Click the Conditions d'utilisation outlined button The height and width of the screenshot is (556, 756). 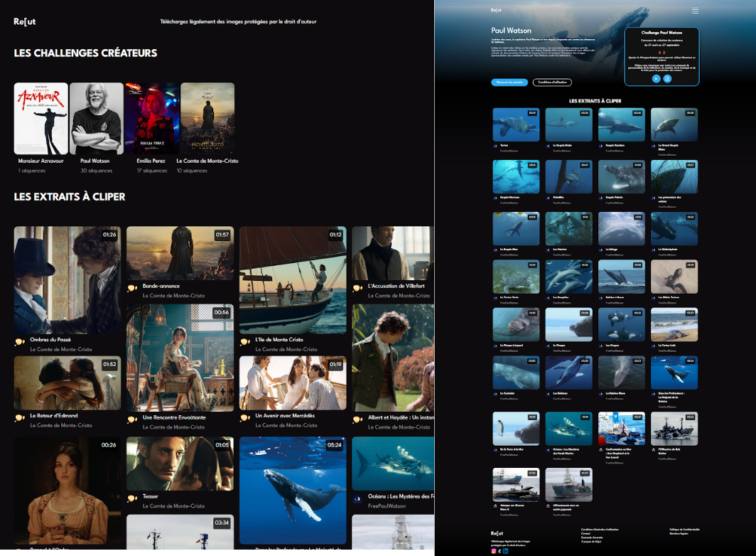tap(552, 82)
